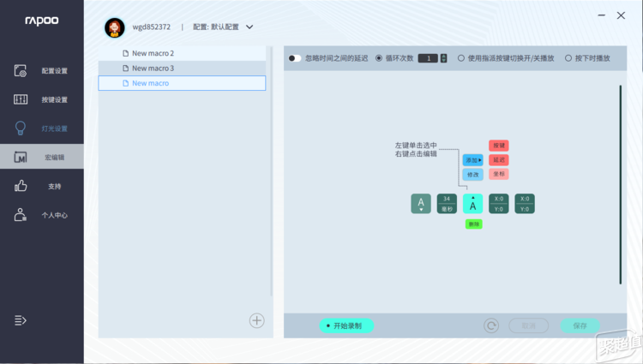Image resolution: width=643 pixels, height=364 pixels.
Task: Select the highlighted A key-up macro block
Action: coord(472,204)
